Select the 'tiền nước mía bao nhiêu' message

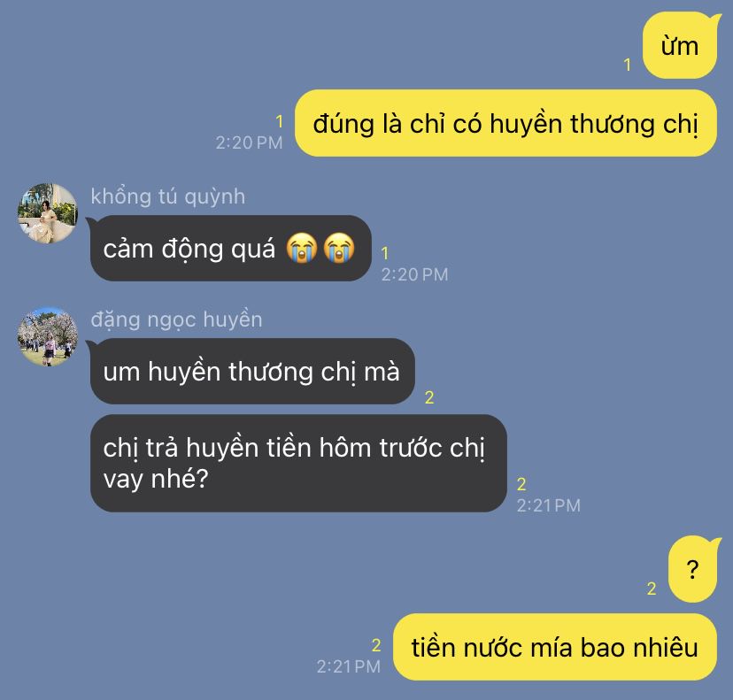click(555, 647)
